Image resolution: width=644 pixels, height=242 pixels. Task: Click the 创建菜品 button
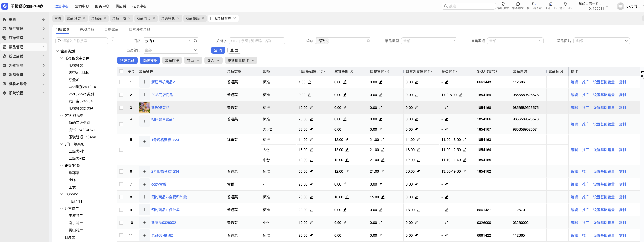click(127, 60)
